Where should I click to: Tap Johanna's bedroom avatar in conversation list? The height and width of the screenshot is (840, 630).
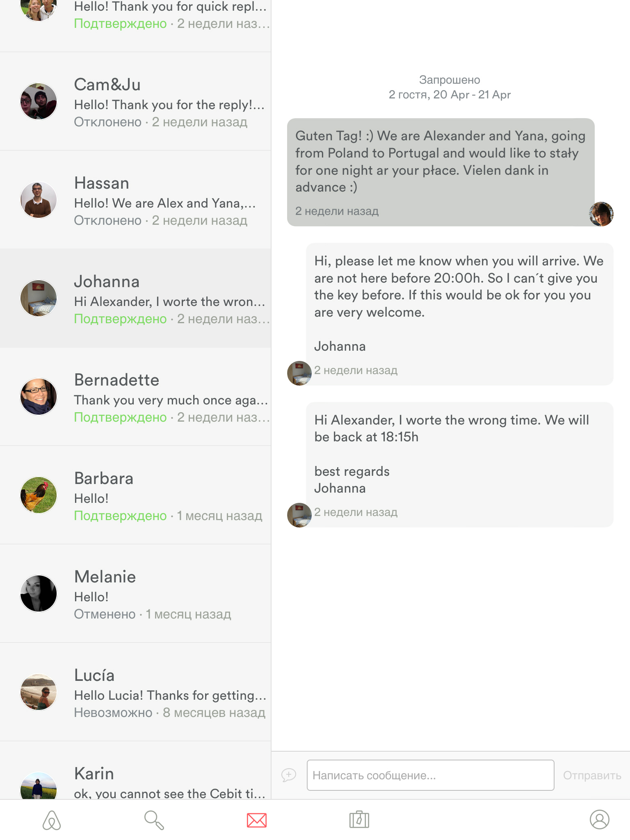pos(39,298)
